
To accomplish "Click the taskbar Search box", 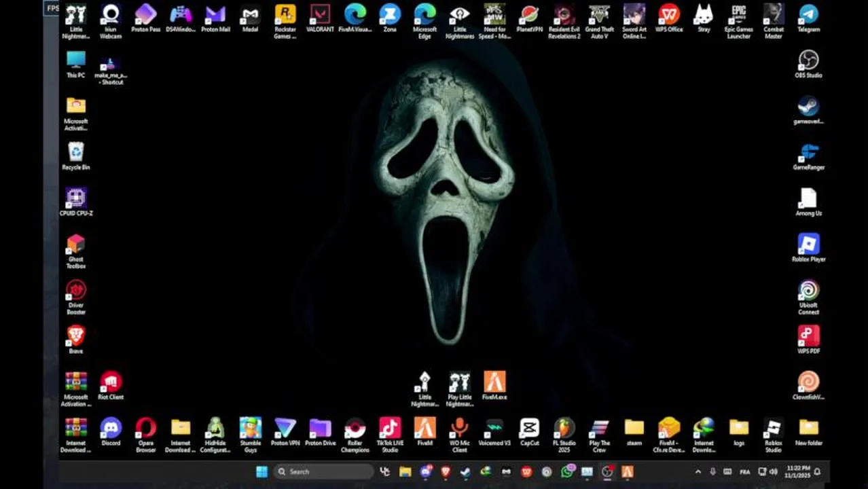I will [323, 471].
